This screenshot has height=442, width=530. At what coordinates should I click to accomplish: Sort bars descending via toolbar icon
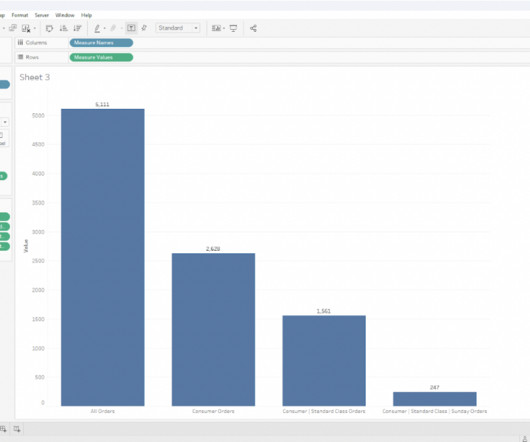(x=77, y=28)
